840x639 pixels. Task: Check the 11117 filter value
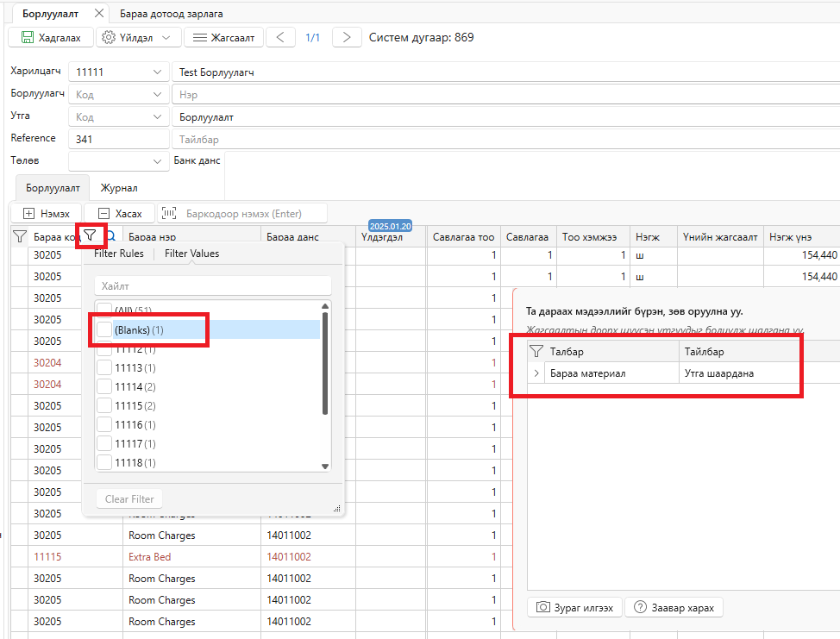pos(104,443)
